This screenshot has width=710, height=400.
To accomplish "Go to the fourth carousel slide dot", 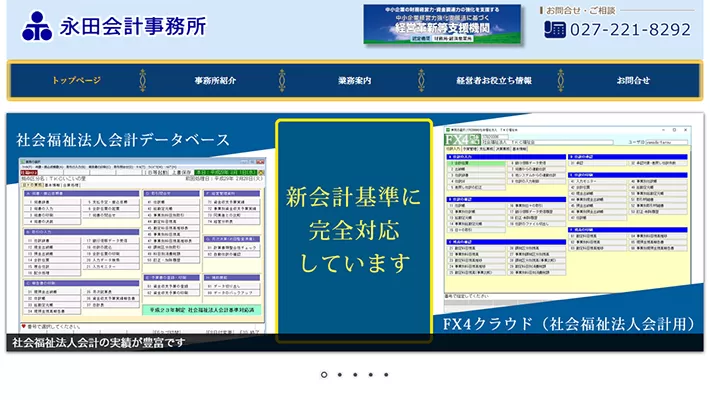I will click(371, 375).
